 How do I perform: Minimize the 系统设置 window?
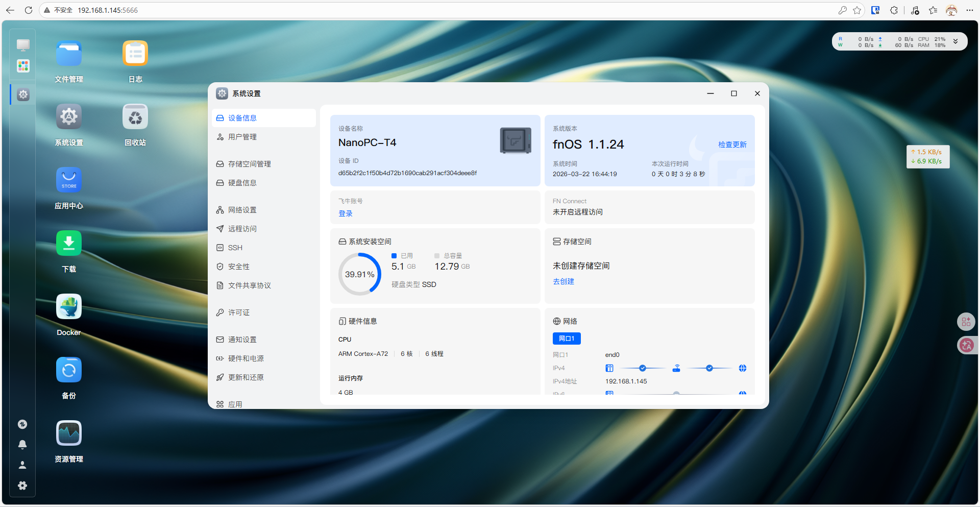point(710,93)
